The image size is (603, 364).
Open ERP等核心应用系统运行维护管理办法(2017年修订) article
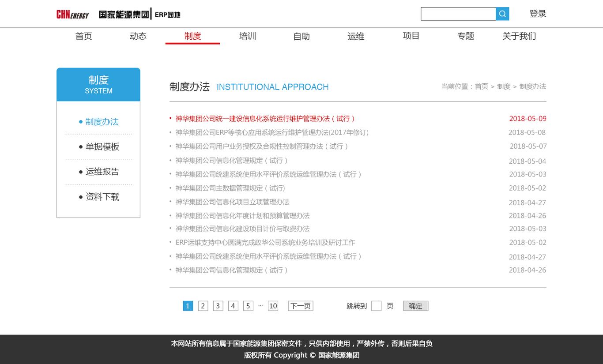point(272,132)
